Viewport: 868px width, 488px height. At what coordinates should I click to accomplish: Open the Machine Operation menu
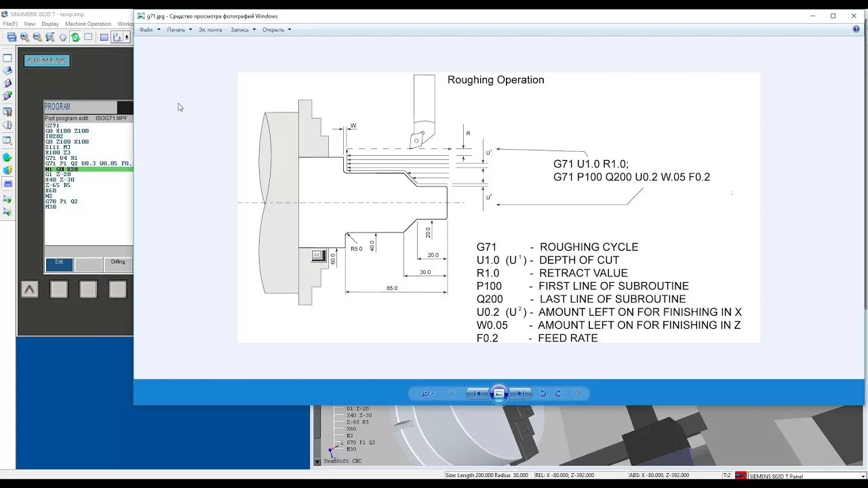pos(88,24)
